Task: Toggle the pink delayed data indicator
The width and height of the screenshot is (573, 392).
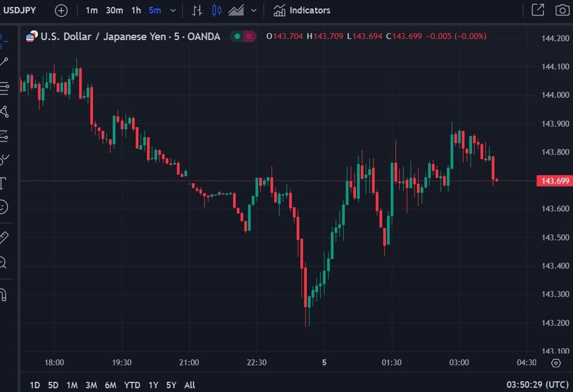Action: (x=249, y=36)
